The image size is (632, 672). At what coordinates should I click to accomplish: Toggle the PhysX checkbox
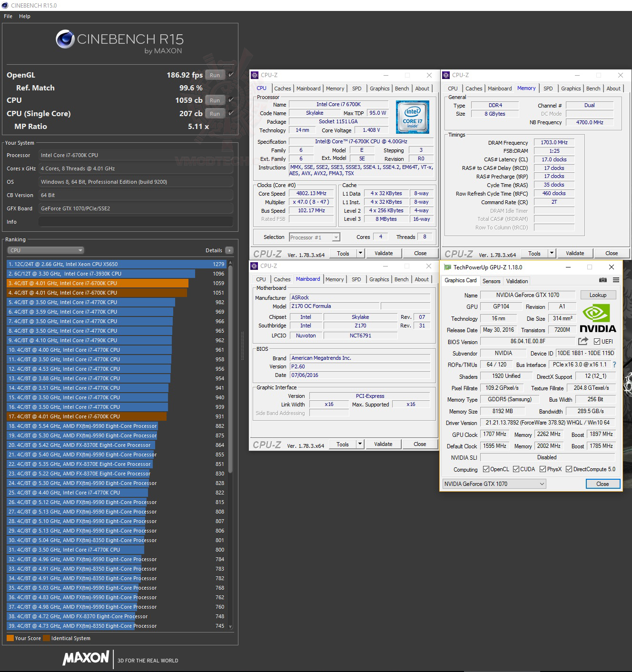pyautogui.click(x=543, y=469)
